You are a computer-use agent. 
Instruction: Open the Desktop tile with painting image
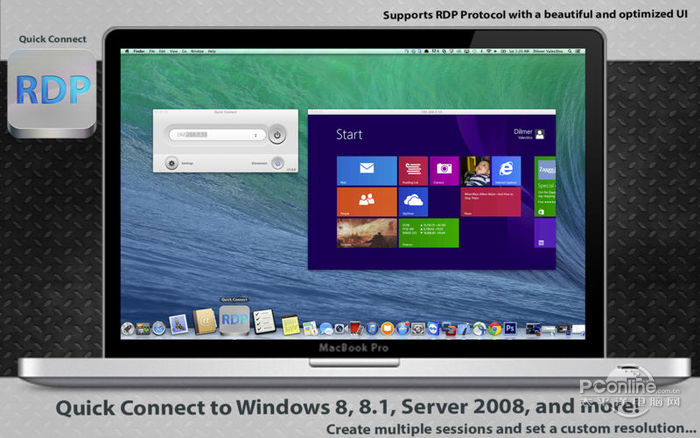coord(367,233)
